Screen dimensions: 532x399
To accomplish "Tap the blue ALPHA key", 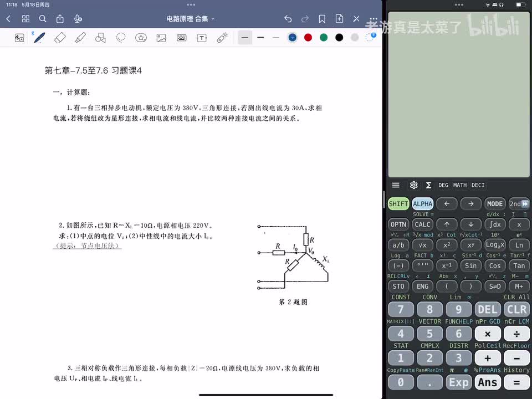I will point(423,204).
